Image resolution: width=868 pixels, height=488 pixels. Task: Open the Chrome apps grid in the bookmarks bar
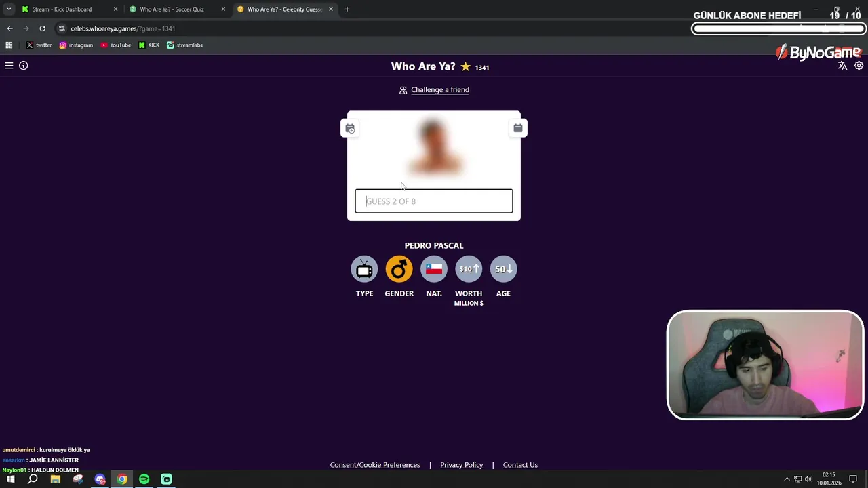(9, 45)
